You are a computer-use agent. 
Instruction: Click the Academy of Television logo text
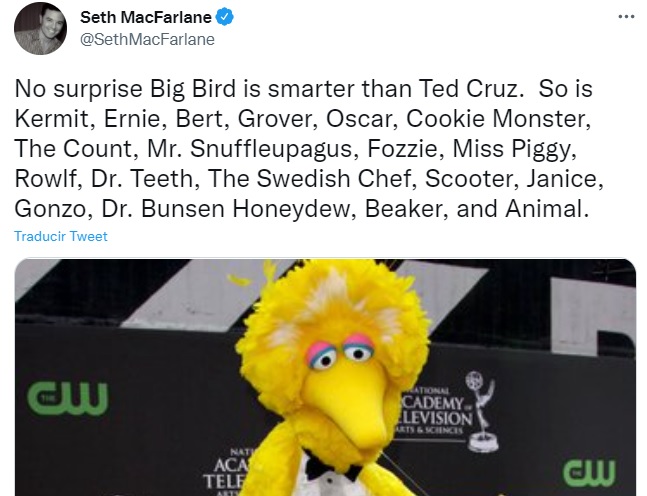437,410
